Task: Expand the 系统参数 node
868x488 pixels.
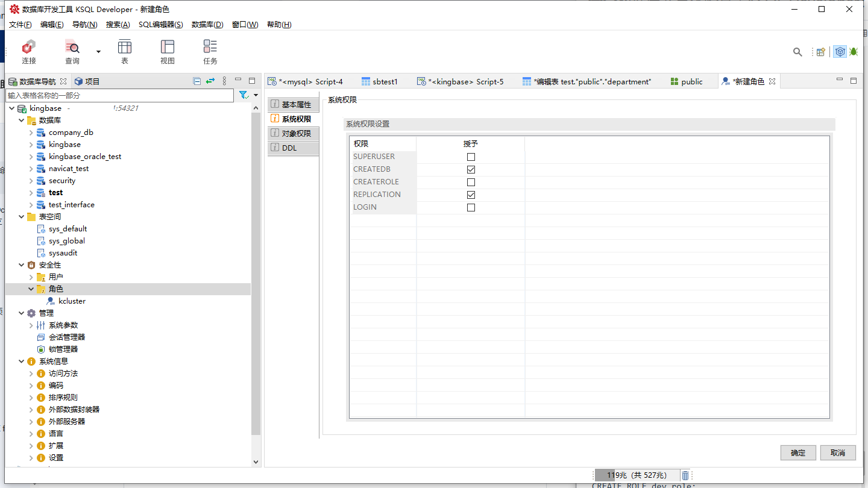Action: (x=31, y=325)
